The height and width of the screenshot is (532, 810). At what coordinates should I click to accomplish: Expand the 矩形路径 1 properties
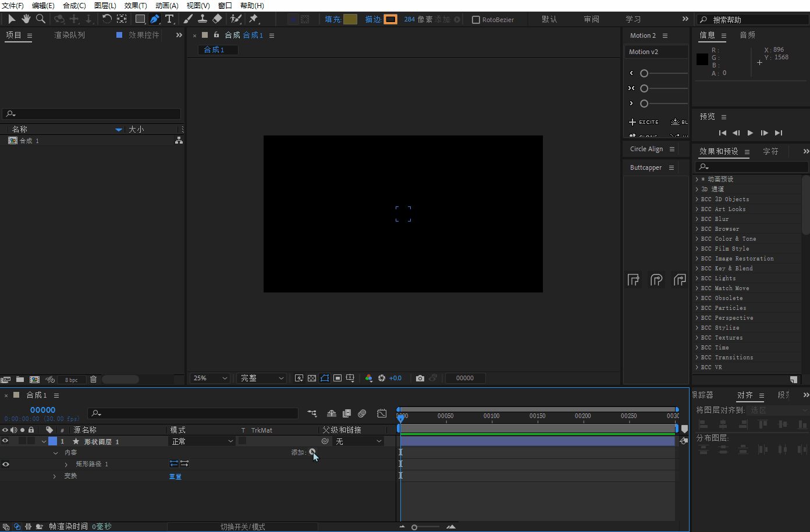tap(66, 464)
